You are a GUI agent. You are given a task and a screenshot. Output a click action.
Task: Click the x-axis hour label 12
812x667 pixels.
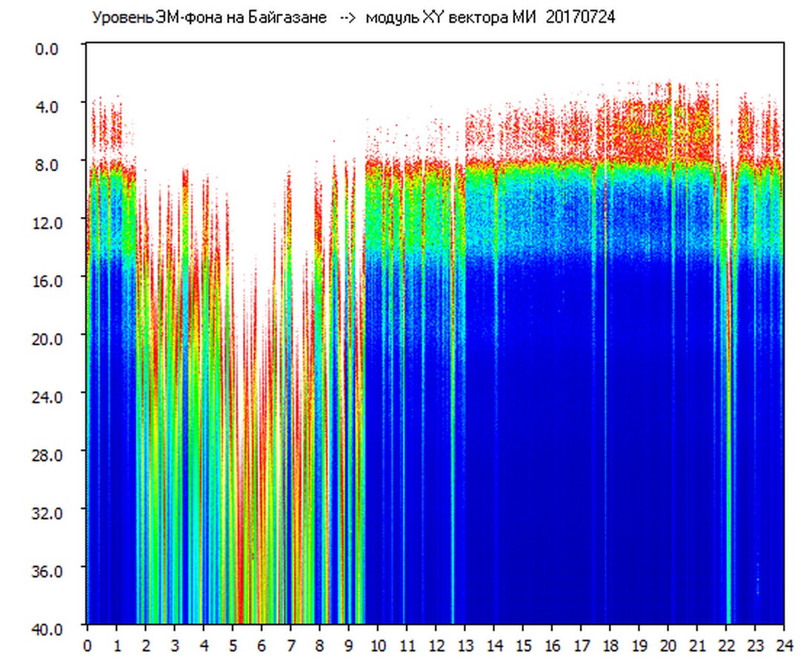click(436, 646)
